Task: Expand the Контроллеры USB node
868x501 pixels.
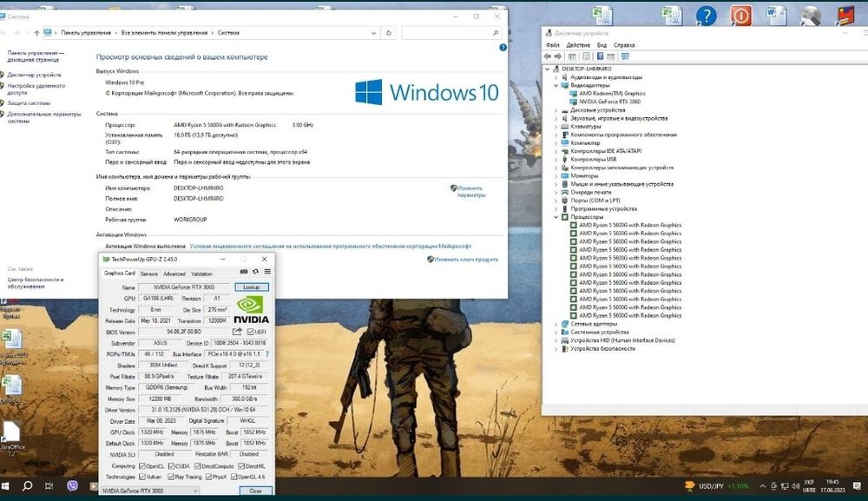Action: tap(556, 159)
